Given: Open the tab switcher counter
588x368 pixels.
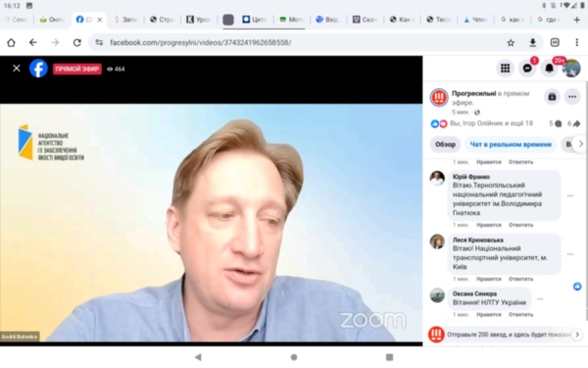Looking at the screenshot, I should 555,42.
